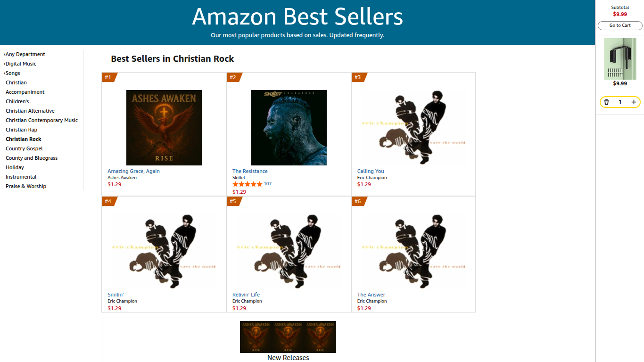
Task: Go back to Any Department
Action: 25,54
